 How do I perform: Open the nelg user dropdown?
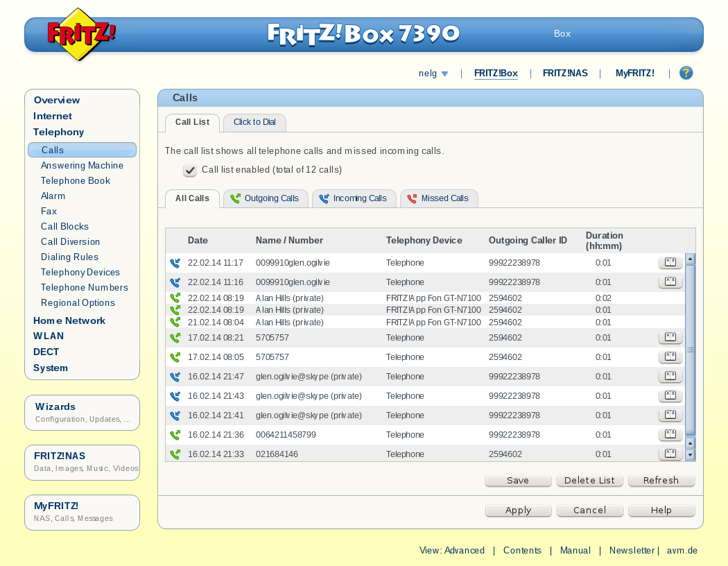point(433,74)
